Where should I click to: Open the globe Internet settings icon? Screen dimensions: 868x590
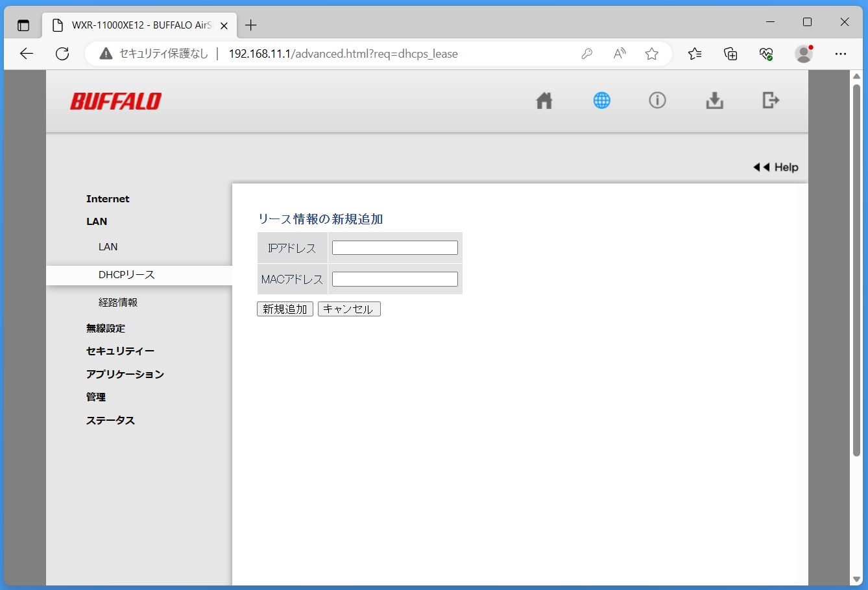(601, 100)
